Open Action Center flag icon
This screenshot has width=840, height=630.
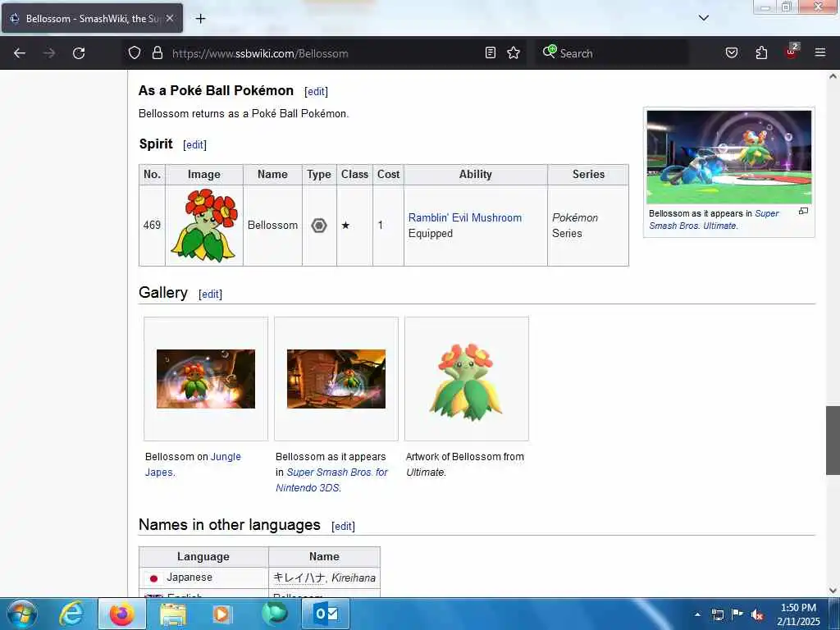[737, 614]
